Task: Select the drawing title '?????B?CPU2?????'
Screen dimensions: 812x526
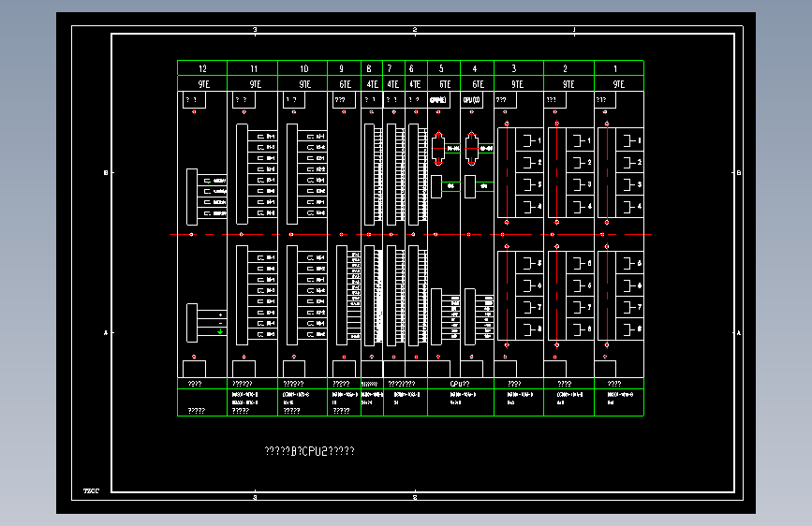Action: [x=309, y=451]
